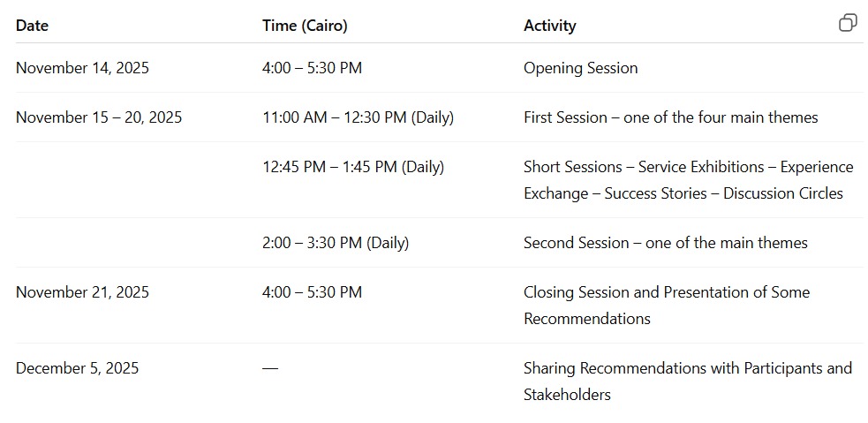The image size is (868, 423).
Task: Select the November 21, 2025 date cell
Action: (x=82, y=292)
